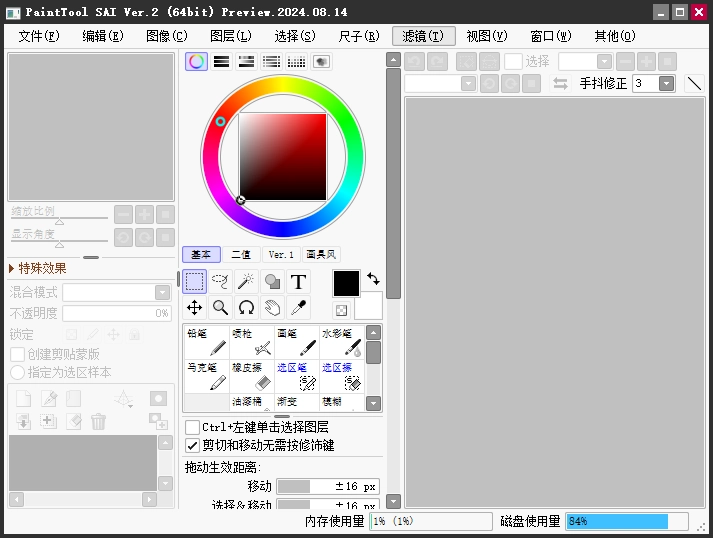Switch to the Ver.1 tool tab
Image resolution: width=713 pixels, height=538 pixels.
tap(281, 255)
